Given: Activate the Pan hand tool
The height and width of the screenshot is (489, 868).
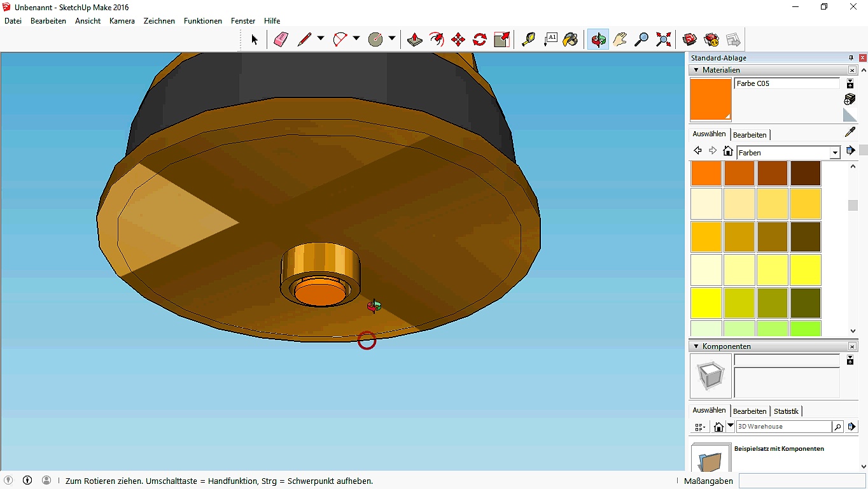Looking at the screenshot, I should [620, 39].
